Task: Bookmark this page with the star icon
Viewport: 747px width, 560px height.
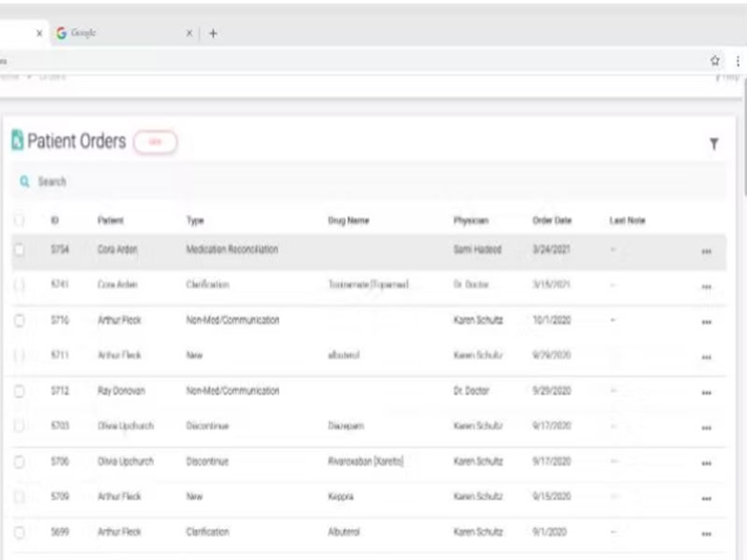Action: point(715,60)
